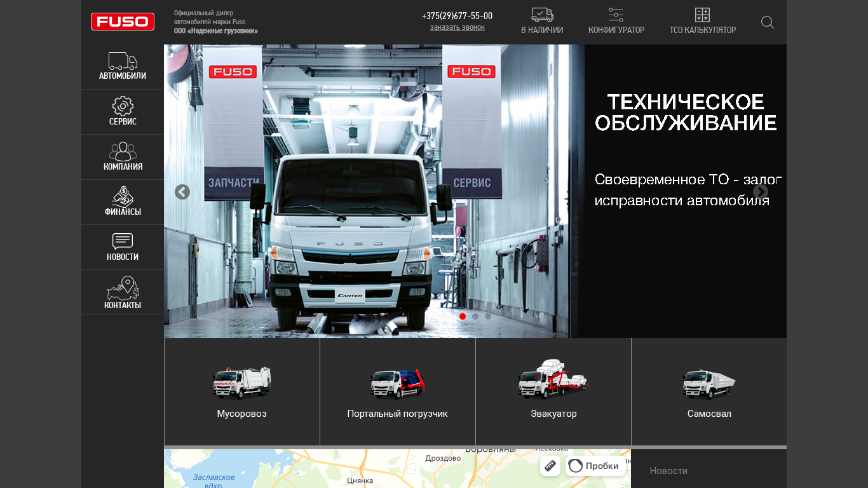This screenshot has height=488, width=868.
Task: Select the Эвакуатор truck image
Action: tap(553, 379)
